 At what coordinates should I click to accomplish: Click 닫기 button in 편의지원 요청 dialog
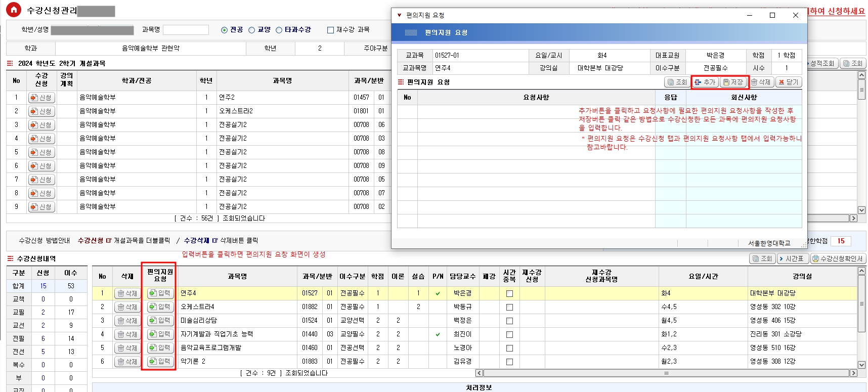[789, 82]
